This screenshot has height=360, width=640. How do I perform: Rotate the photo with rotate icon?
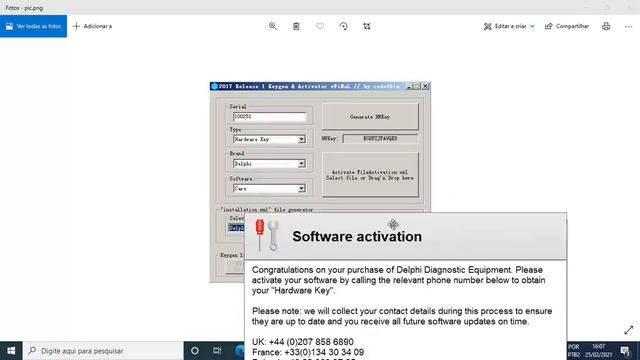343,26
